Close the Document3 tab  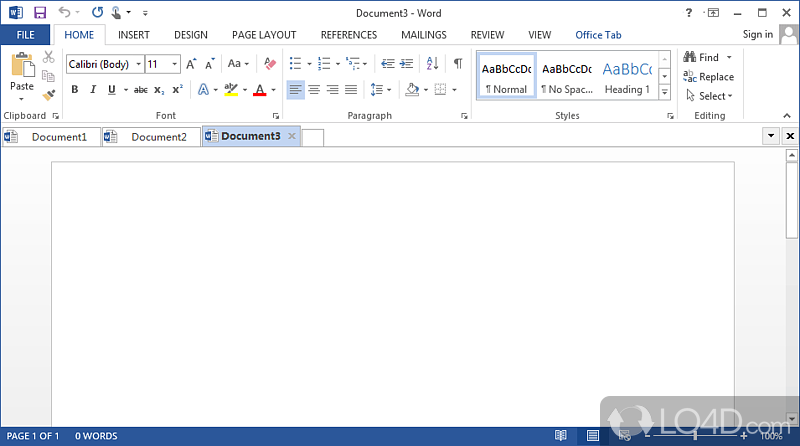coord(292,136)
